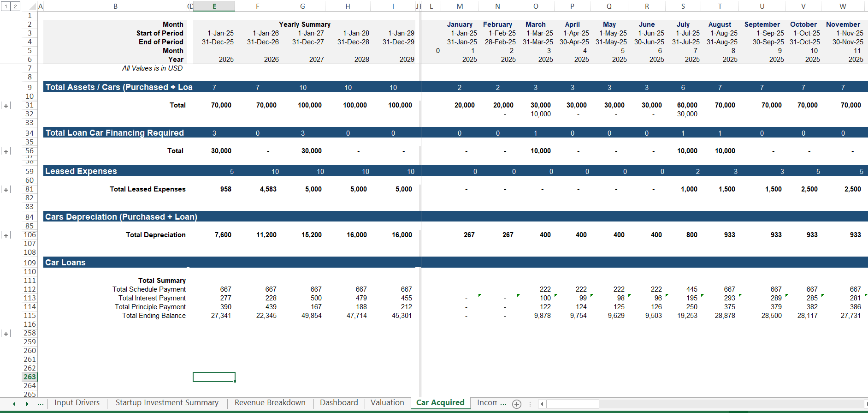Click Yearly Summary heading
This screenshot has height=413, width=868.
coord(304,24)
